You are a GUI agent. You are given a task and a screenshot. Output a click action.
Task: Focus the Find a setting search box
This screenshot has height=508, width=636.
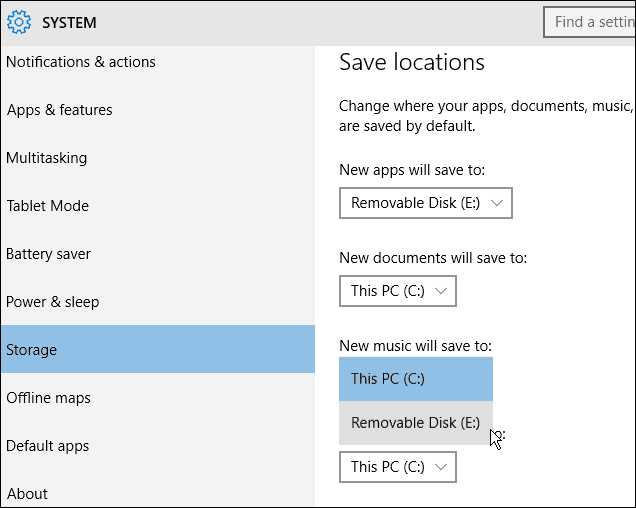590,22
